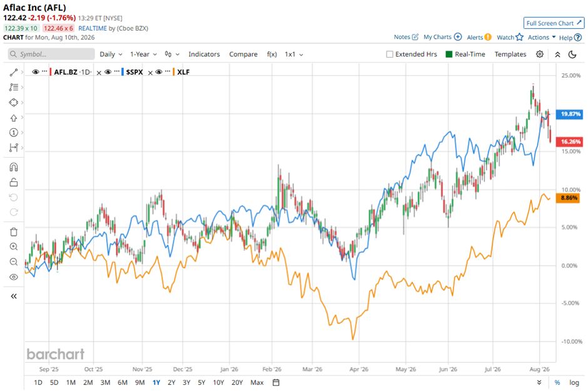Screen dimensions: 588x391
Task: Toggle drawings visibility eye in left toolbar
Action: [14, 277]
